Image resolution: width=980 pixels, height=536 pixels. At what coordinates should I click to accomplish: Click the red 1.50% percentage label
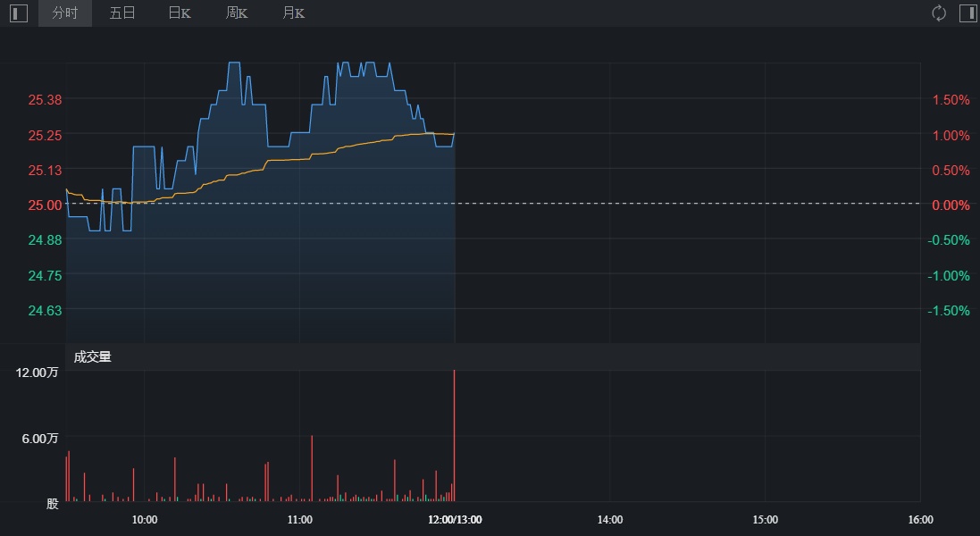tap(951, 100)
